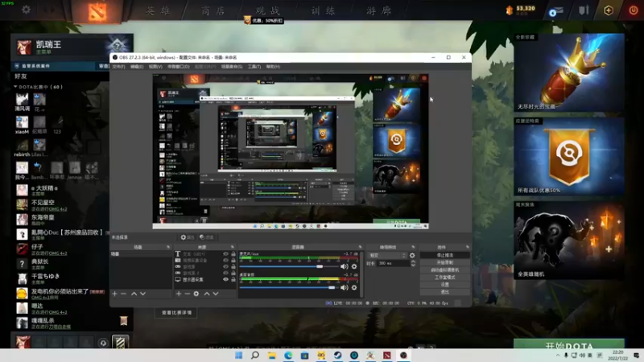Image resolution: width=644 pixels, height=362 pixels.
Task: Add a scene with plus icon in scenes panel
Action: [114, 294]
